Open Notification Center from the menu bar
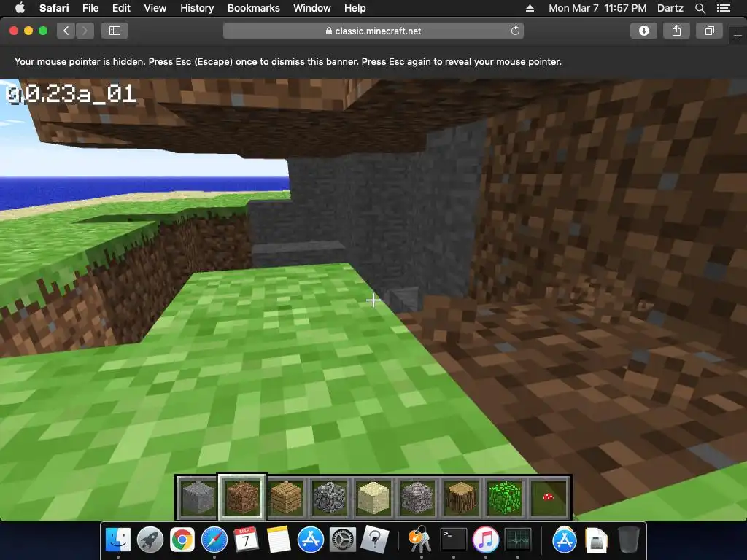The height and width of the screenshot is (560, 747). (723, 8)
